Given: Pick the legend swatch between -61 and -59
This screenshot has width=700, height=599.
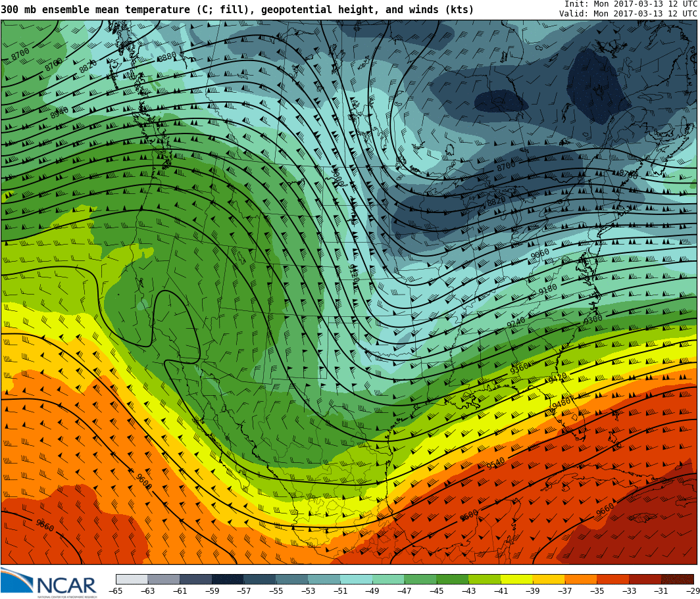Looking at the screenshot, I should (196, 579).
